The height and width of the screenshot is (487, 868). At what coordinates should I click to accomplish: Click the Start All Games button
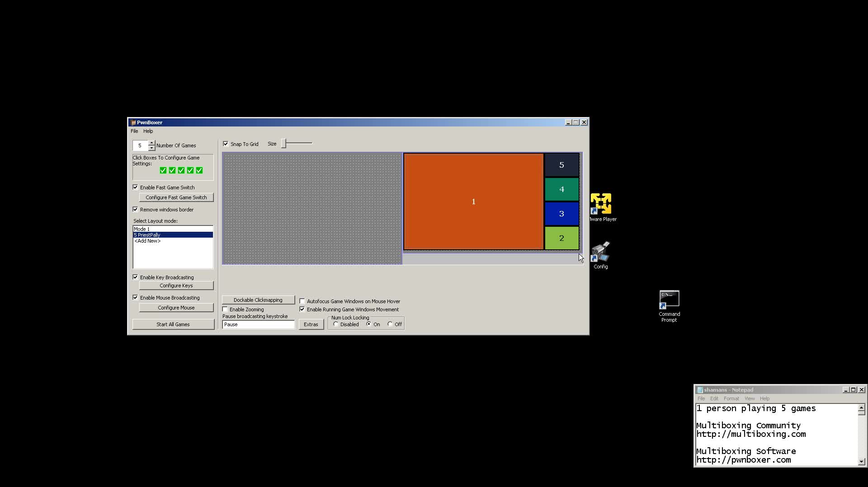pos(173,324)
